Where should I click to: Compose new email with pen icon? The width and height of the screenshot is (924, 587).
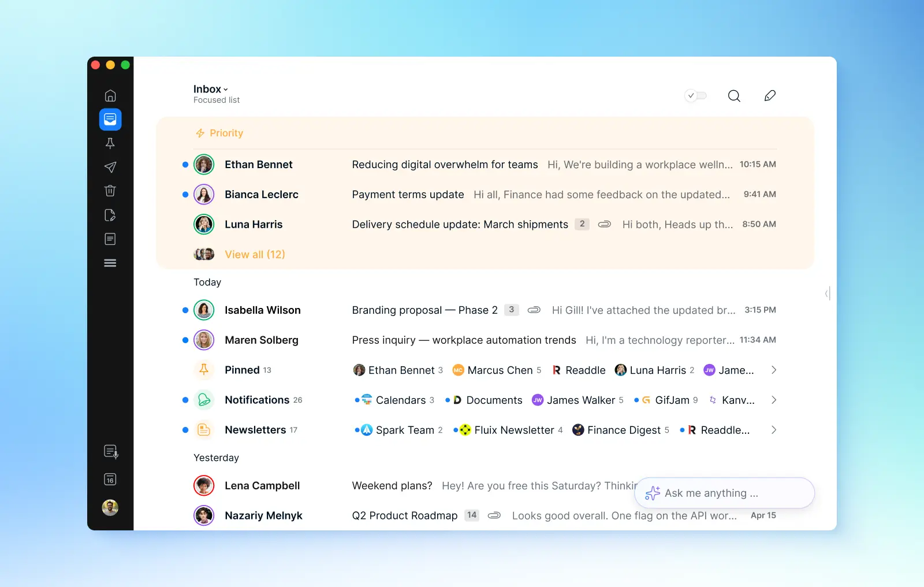pos(770,96)
